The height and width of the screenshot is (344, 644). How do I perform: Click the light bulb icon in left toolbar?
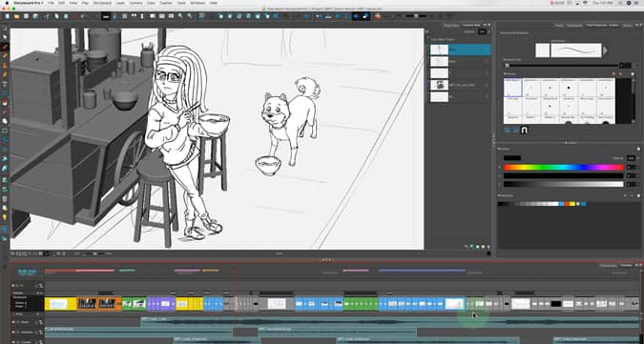(x=5, y=217)
